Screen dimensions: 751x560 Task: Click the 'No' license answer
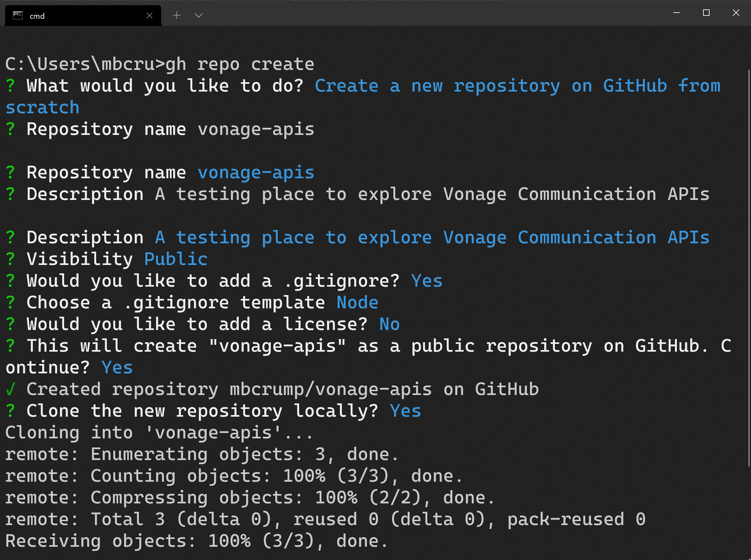389,324
